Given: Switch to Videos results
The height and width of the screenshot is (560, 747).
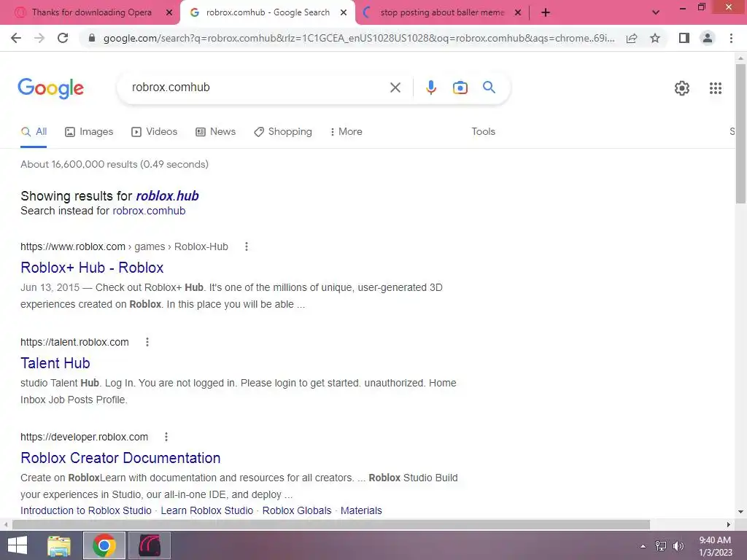Looking at the screenshot, I should 155,132.
